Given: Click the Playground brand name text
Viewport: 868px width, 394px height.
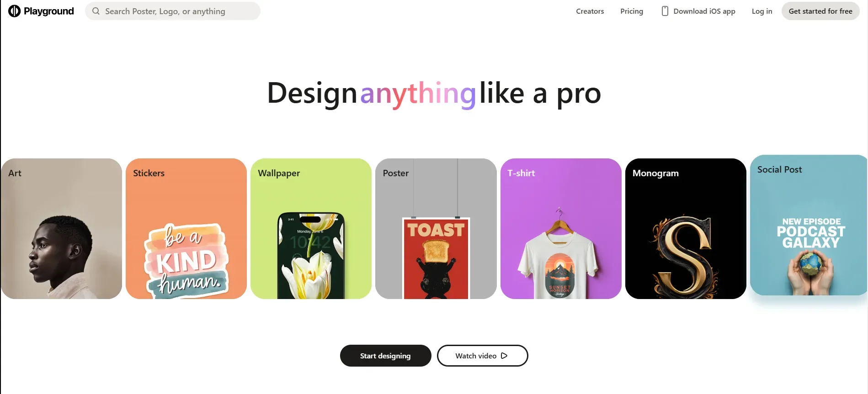Looking at the screenshot, I should (x=48, y=11).
